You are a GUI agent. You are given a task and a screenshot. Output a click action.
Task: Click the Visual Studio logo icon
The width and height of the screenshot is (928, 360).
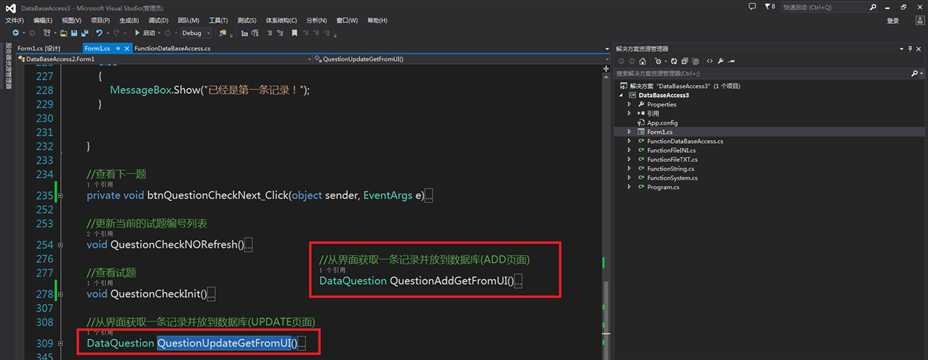point(11,8)
